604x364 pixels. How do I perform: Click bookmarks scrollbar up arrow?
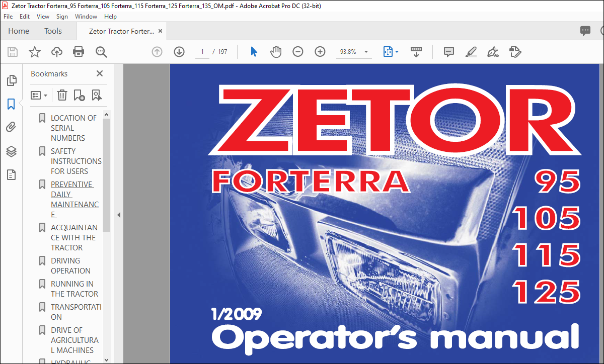(106, 115)
